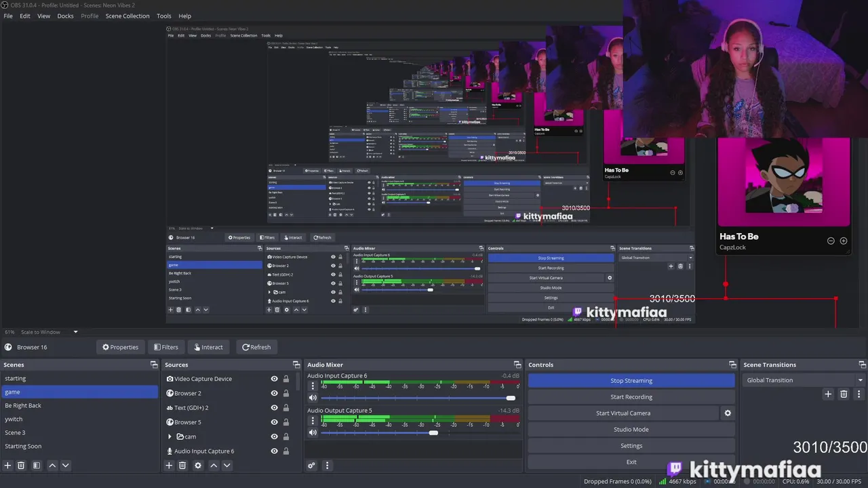Hide the Video Capture Device source
The image size is (868, 488).
click(x=275, y=379)
